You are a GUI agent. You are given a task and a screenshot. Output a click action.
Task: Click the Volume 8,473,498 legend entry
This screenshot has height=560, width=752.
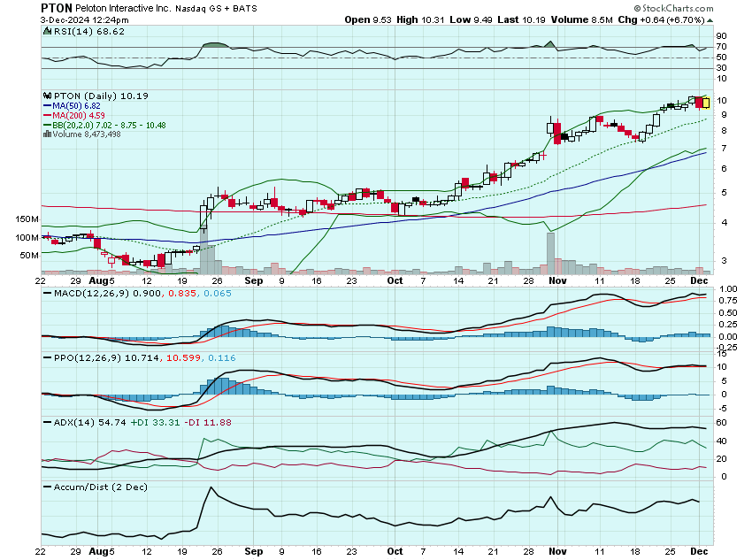pyautogui.click(x=87, y=134)
